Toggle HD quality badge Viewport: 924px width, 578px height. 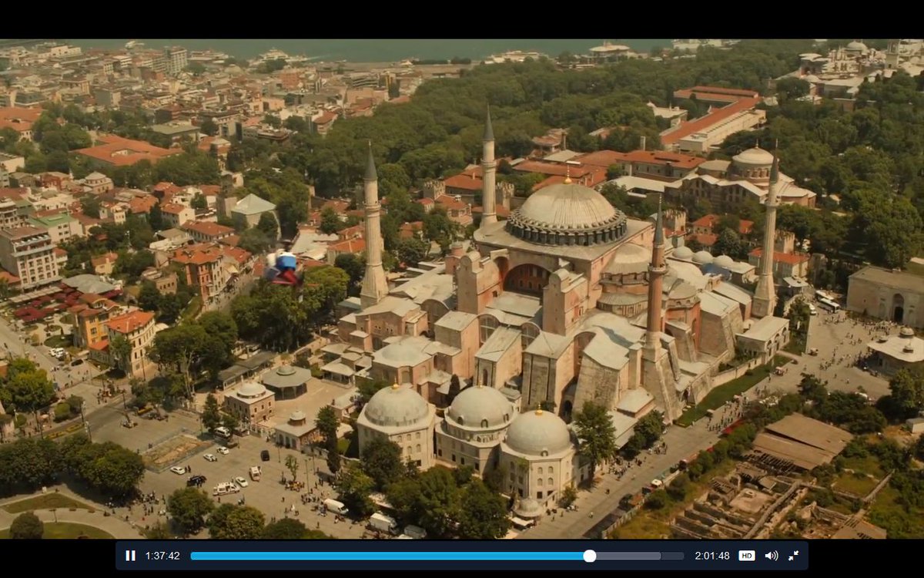pyautogui.click(x=746, y=556)
